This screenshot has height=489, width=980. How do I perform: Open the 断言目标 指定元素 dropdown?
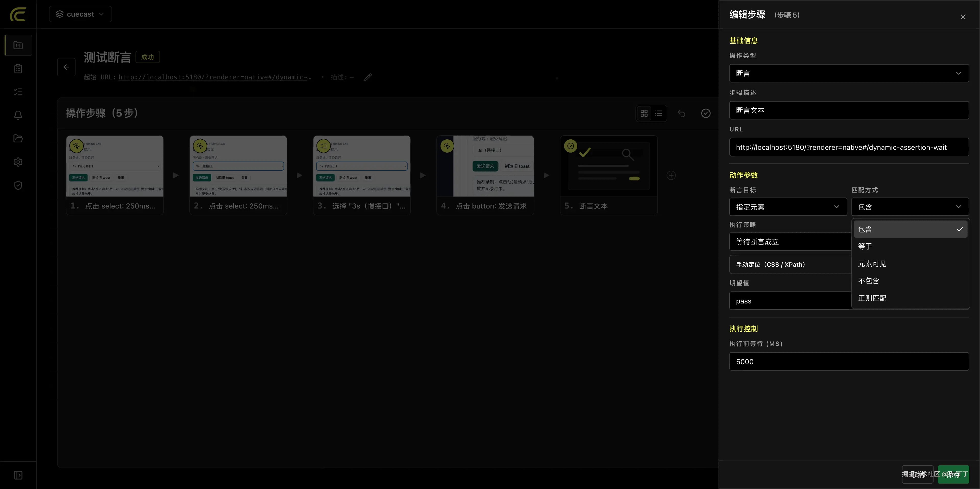(788, 207)
